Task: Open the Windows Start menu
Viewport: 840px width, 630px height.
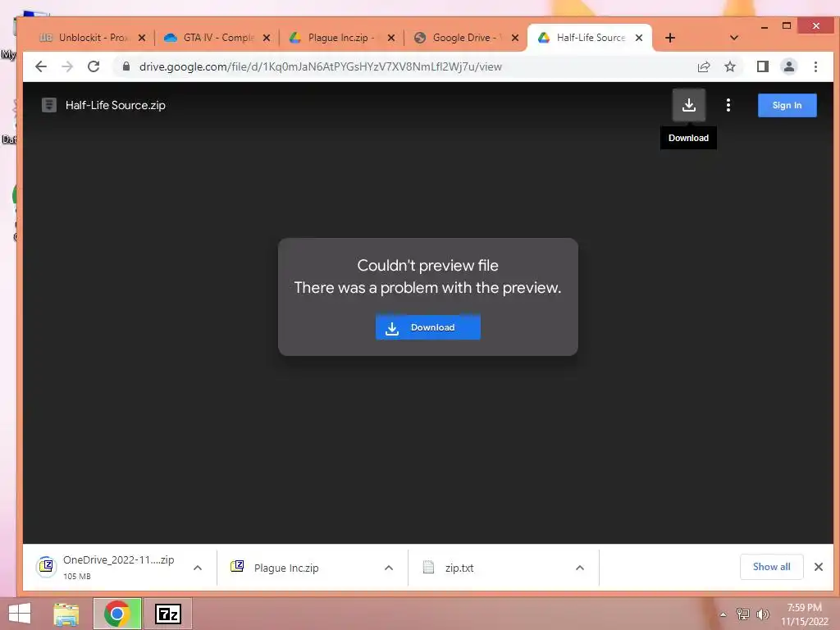Action: click(x=20, y=614)
